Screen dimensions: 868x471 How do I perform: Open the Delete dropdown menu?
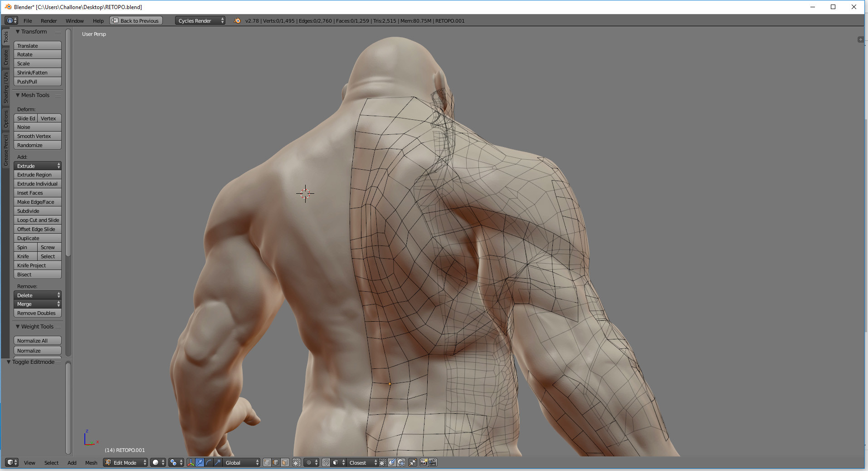(x=38, y=295)
